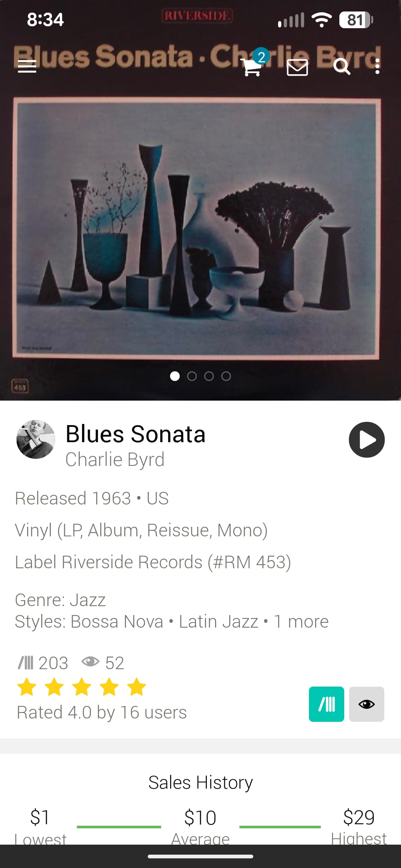Tap the search magnifier icon

click(342, 67)
